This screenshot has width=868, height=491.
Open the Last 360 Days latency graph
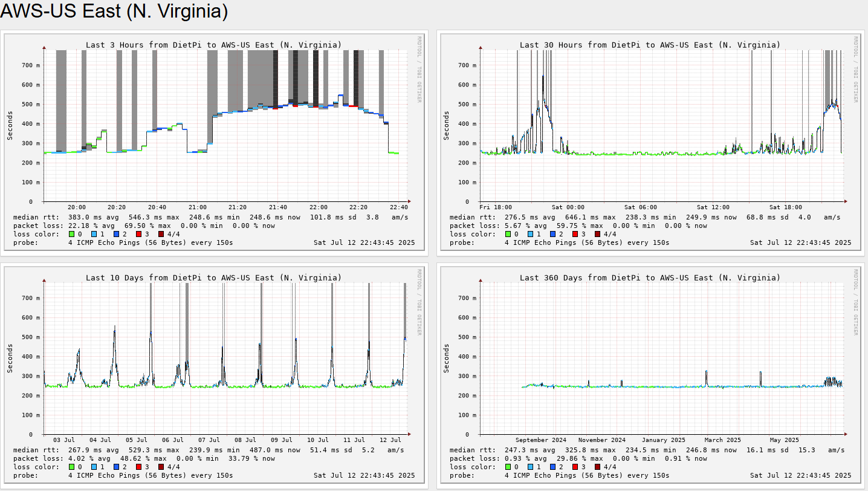coord(651,376)
